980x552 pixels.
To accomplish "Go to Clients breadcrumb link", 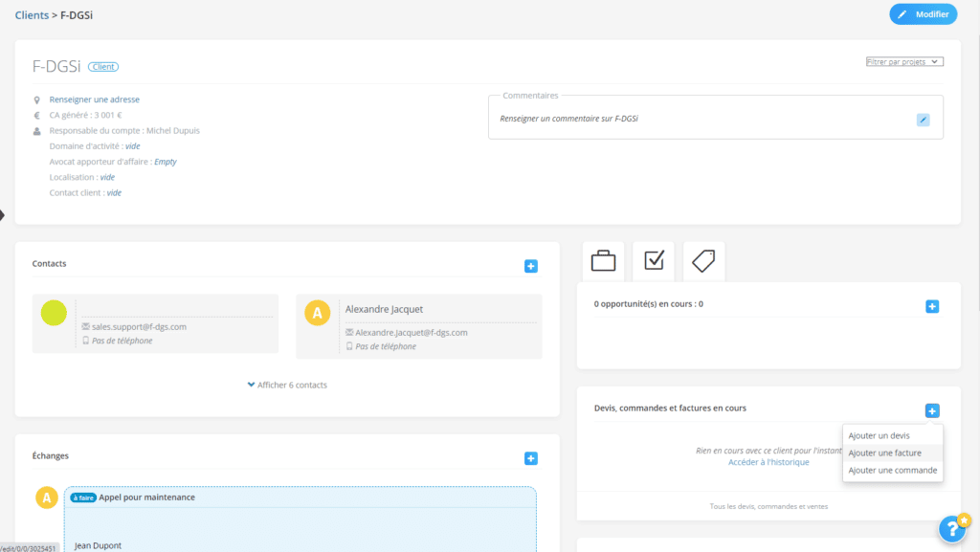I will point(32,15).
